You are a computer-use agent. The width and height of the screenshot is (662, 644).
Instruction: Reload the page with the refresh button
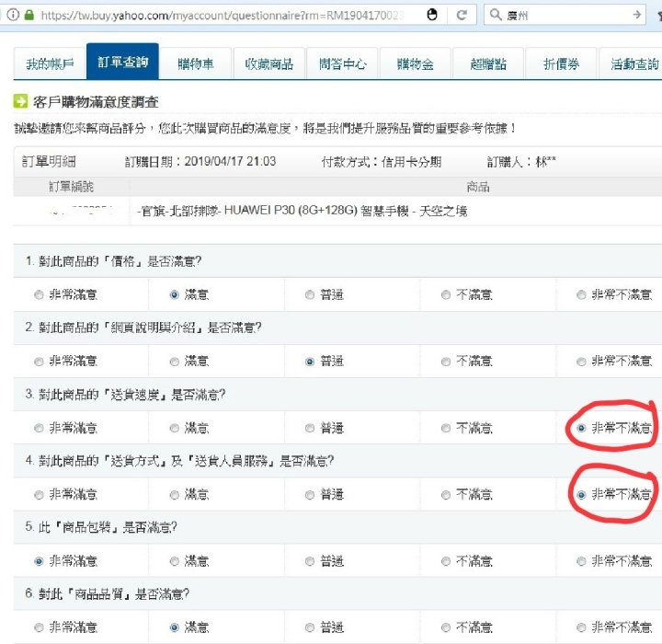point(462,16)
